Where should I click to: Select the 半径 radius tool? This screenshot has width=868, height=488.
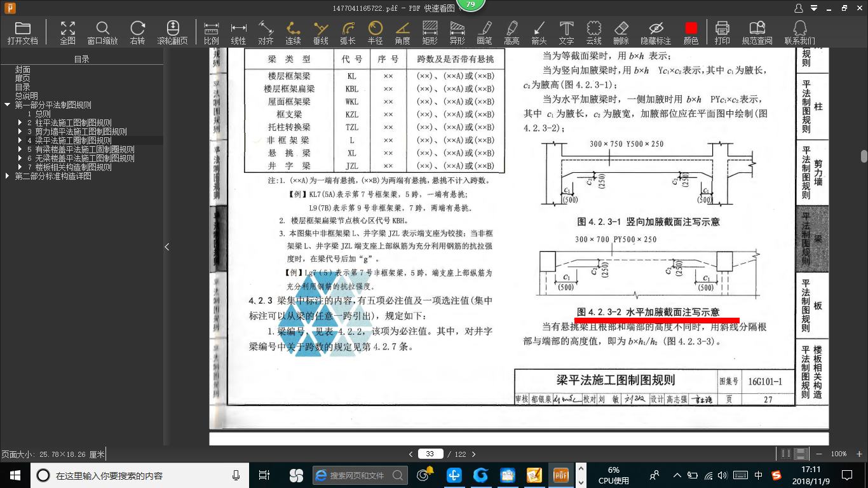click(376, 32)
